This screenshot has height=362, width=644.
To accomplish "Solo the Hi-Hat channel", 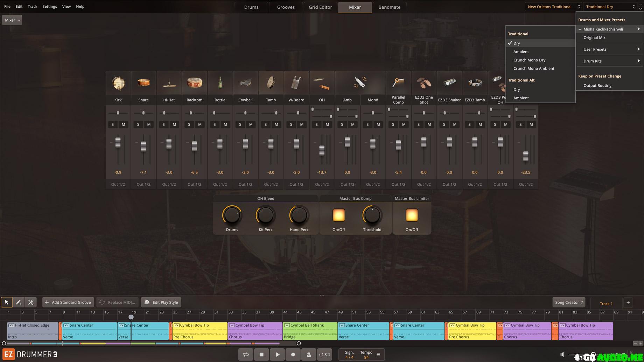I will (x=163, y=125).
